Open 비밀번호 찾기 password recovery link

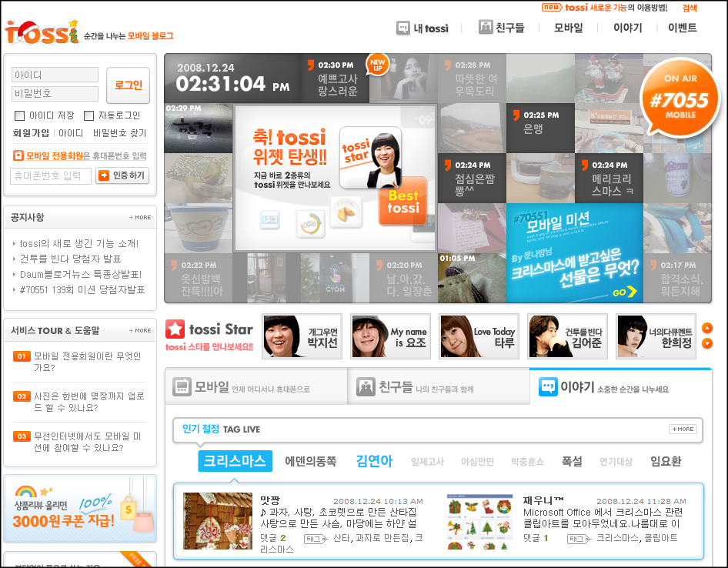coord(119,133)
